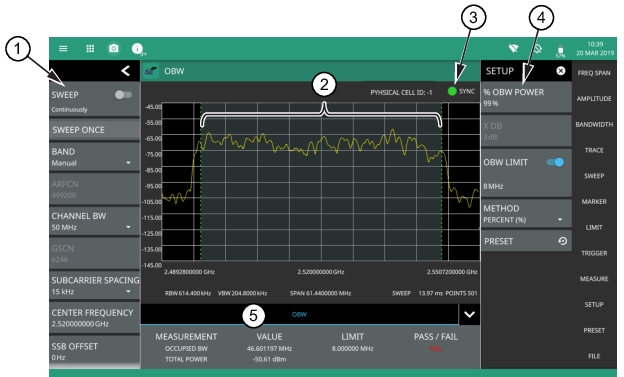Screen dimensions: 624x377
Task: Open the info notifications icon
Action: 137,49
